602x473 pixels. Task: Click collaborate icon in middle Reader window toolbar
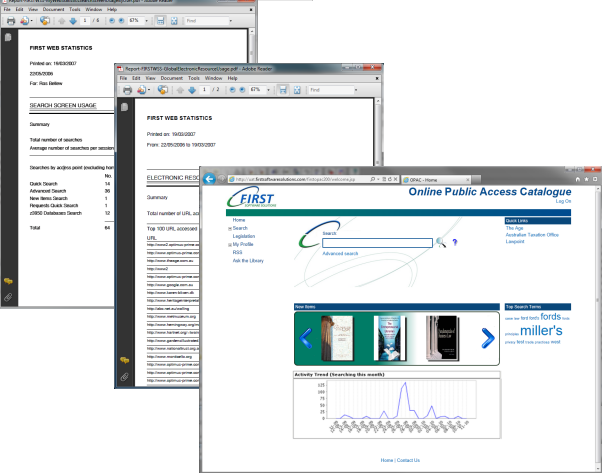point(163,90)
